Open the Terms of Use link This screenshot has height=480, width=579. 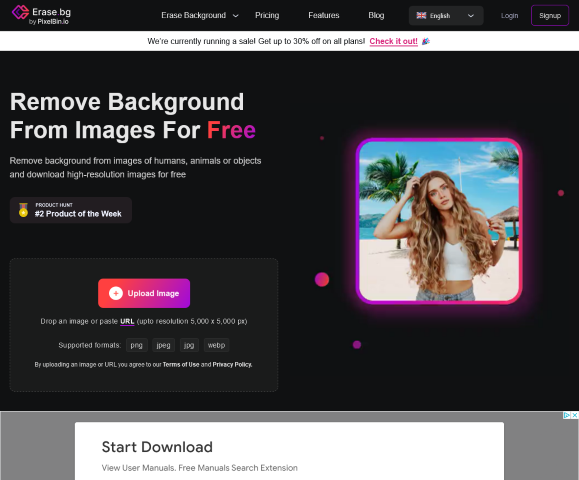(181, 364)
